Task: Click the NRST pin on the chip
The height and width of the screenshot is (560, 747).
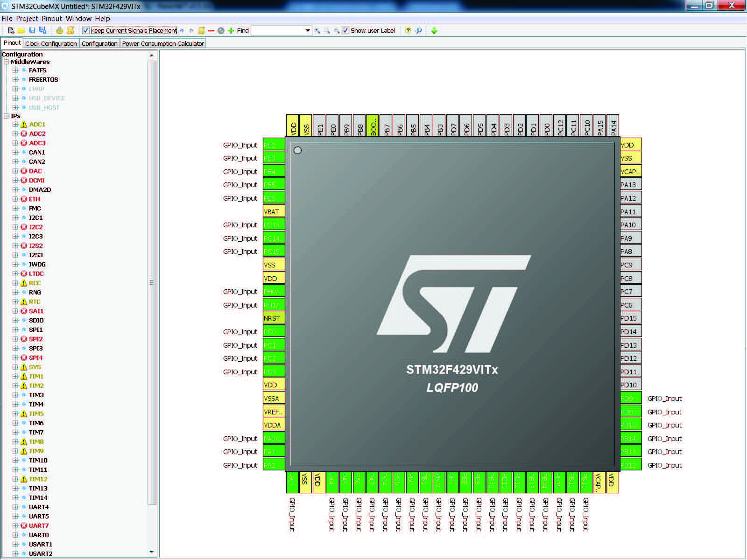Action: 274,318
